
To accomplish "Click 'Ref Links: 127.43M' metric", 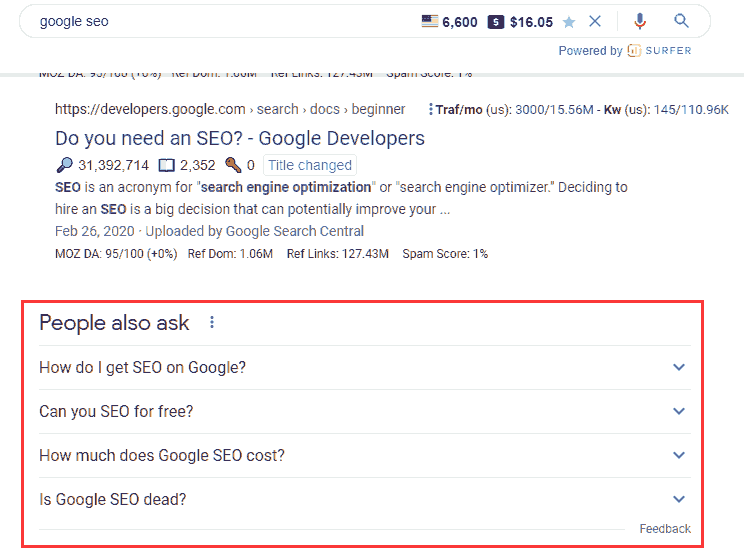I will pos(338,254).
